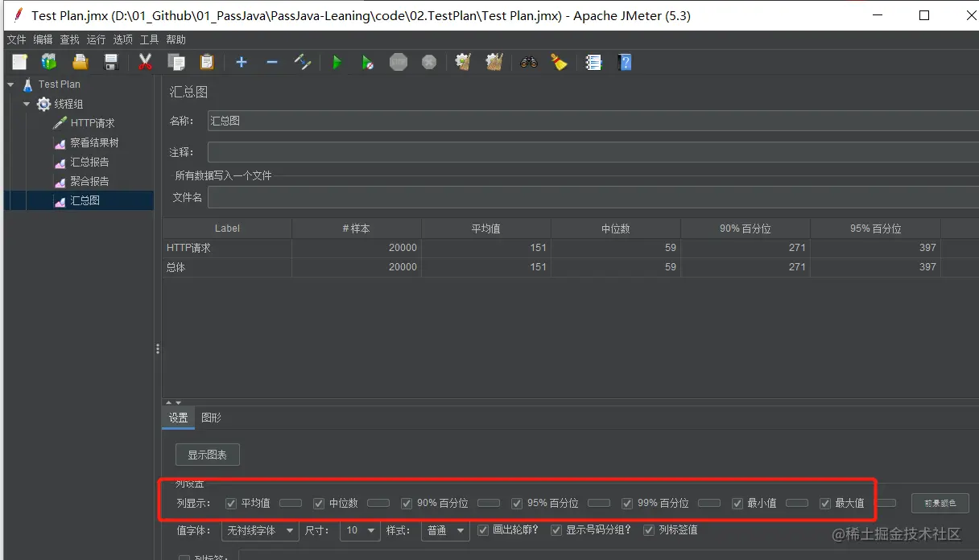Uncheck the 平均值 column checkbox
Screen dimensions: 979x560
231,504
